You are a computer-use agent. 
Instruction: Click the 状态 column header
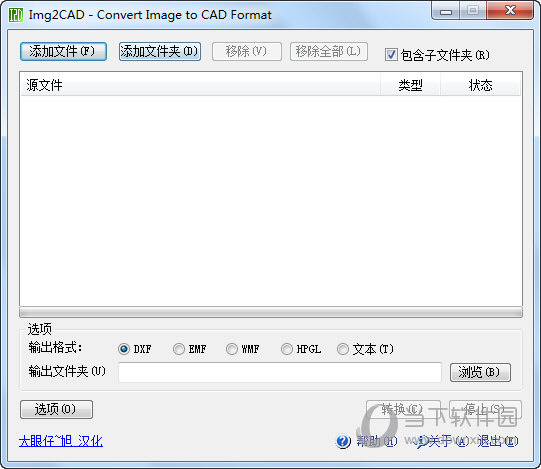coord(480,85)
